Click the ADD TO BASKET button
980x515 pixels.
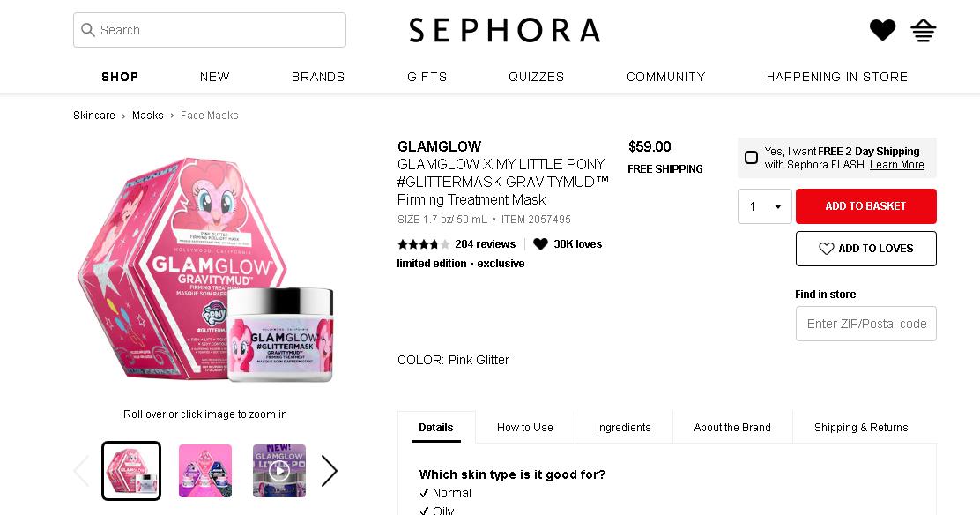[x=865, y=206]
